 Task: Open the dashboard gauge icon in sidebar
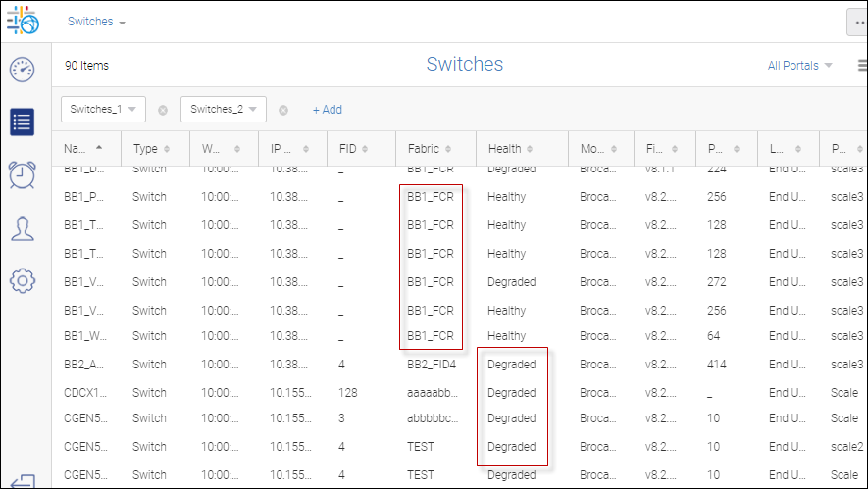[23, 70]
